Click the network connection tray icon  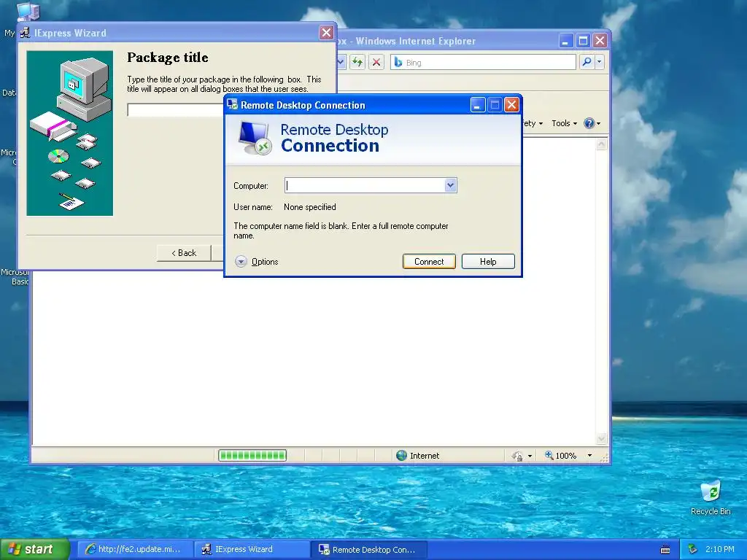[x=692, y=550]
